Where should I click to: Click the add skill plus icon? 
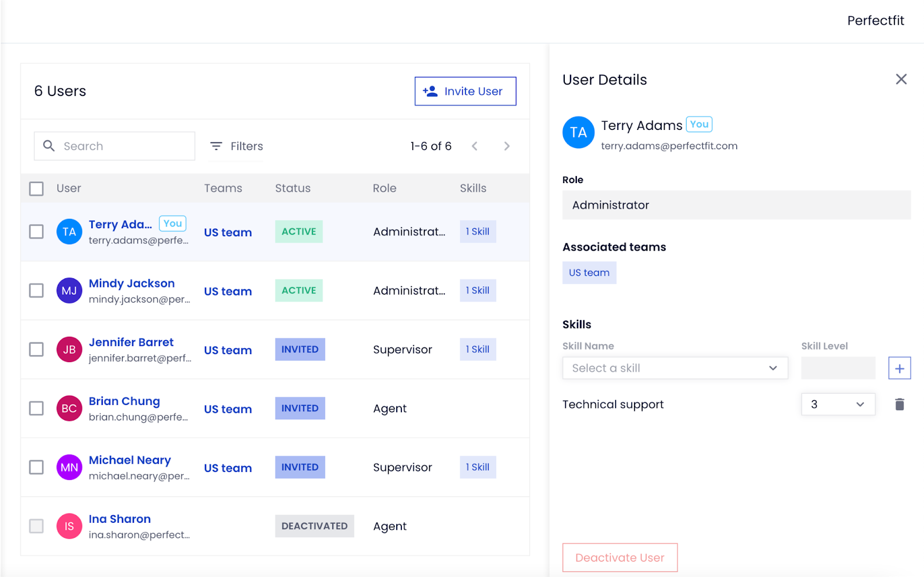coord(899,368)
